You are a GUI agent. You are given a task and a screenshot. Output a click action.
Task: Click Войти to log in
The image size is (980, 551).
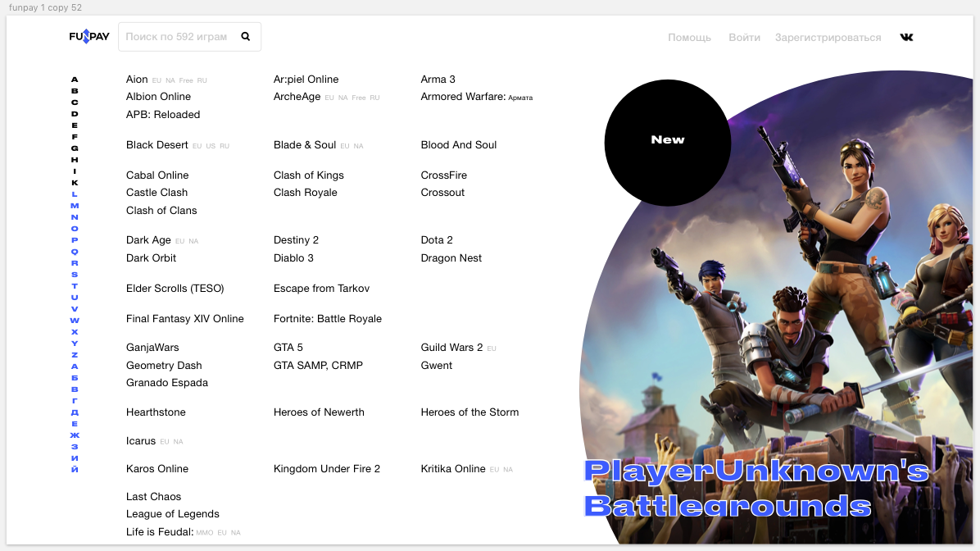coord(744,38)
